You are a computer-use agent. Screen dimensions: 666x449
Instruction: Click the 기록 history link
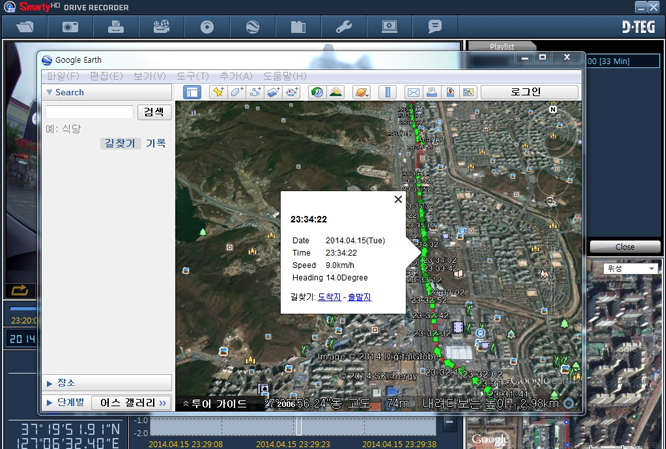coord(156,143)
